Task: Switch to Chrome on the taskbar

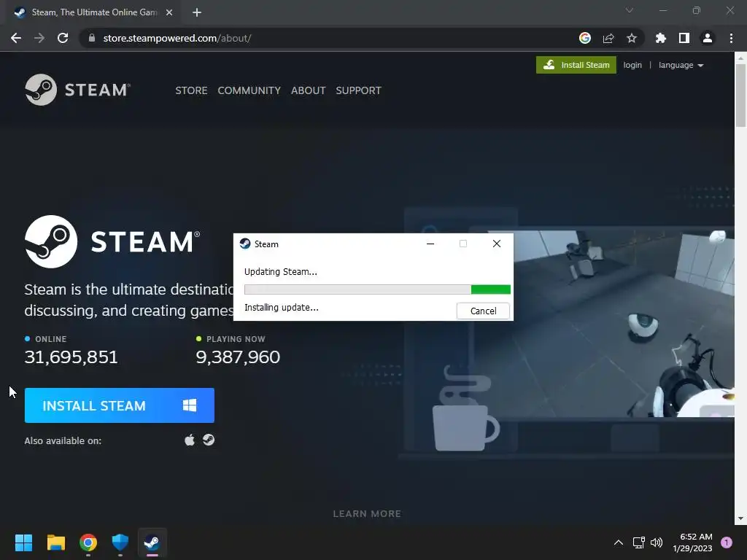Action: tap(88, 542)
